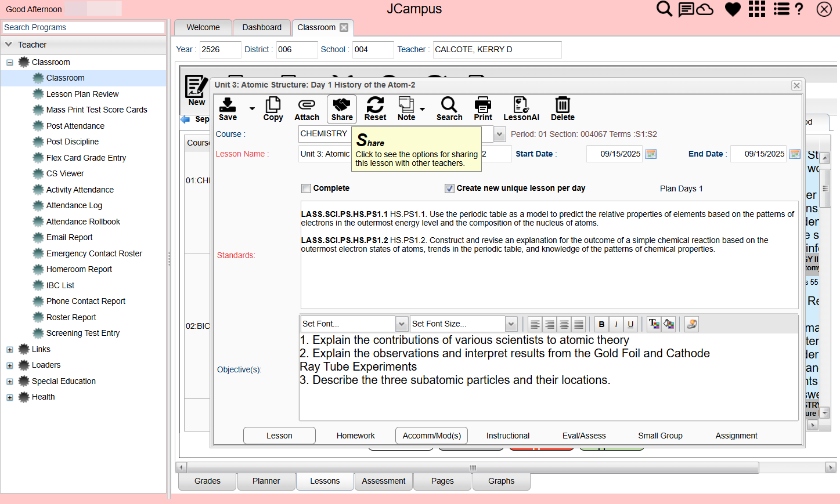Open Post Attendance in the sidebar
The height and width of the screenshot is (504, 840).
coord(75,126)
